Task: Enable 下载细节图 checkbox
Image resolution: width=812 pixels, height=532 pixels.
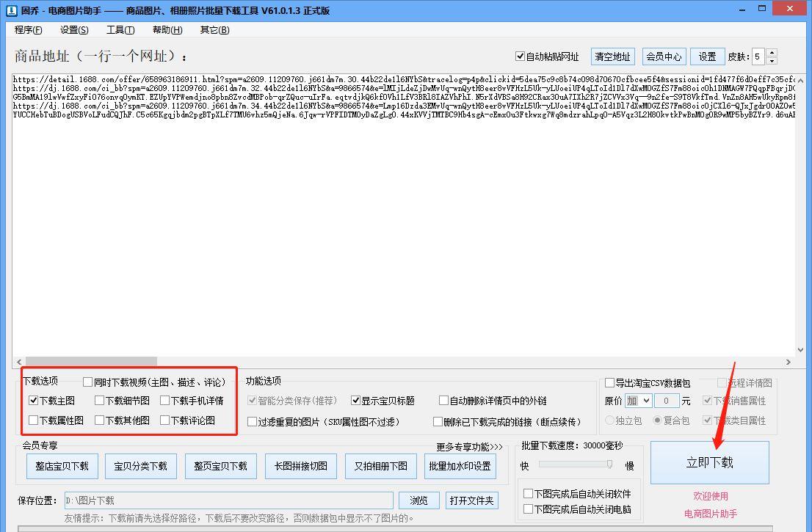Action: (100, 401)
